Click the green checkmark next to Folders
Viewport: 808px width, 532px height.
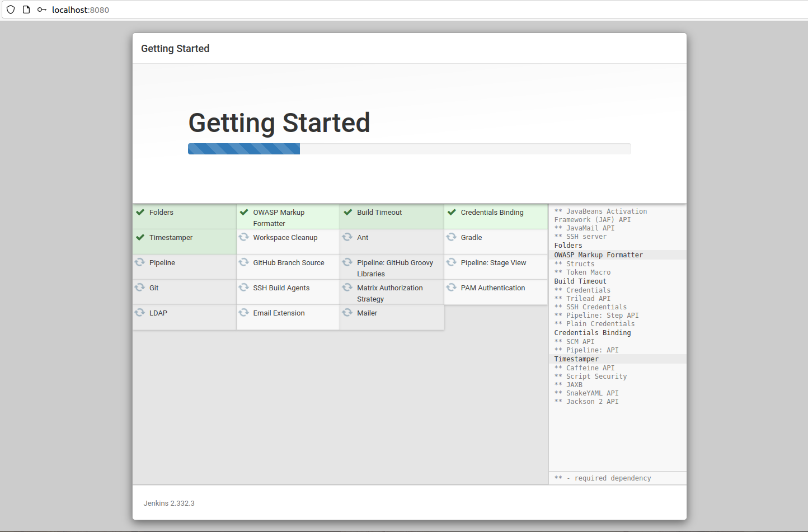tap(140, 212)
